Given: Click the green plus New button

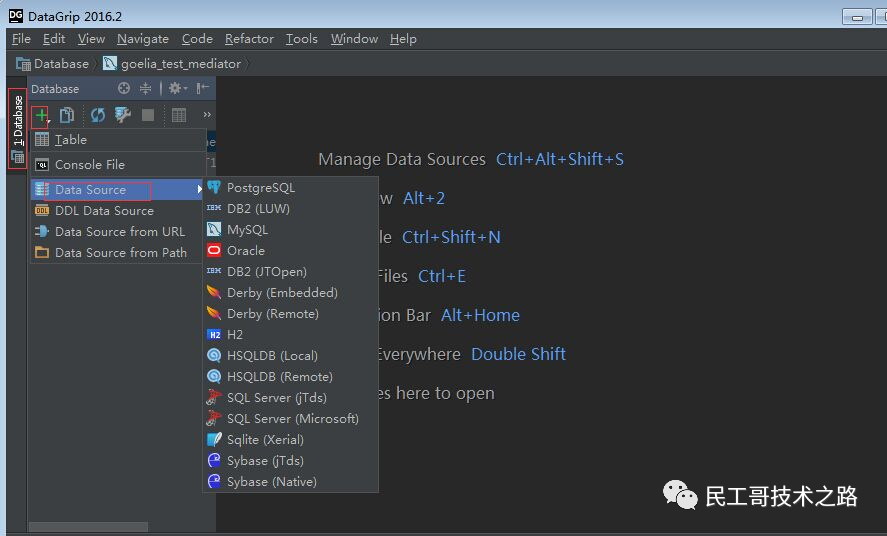Looking at the screenshot, I should point(41,115).
